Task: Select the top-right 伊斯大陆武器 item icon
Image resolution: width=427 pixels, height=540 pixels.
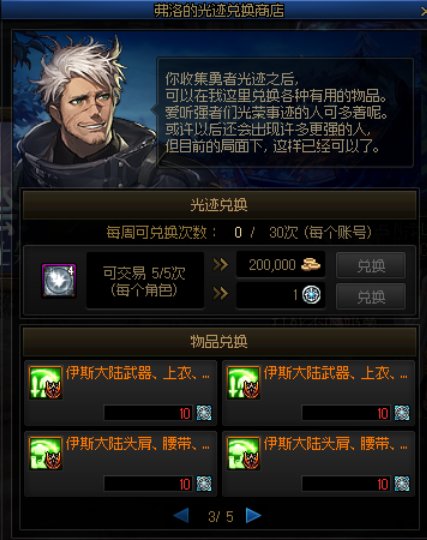Action: click(x=243, y=383)
